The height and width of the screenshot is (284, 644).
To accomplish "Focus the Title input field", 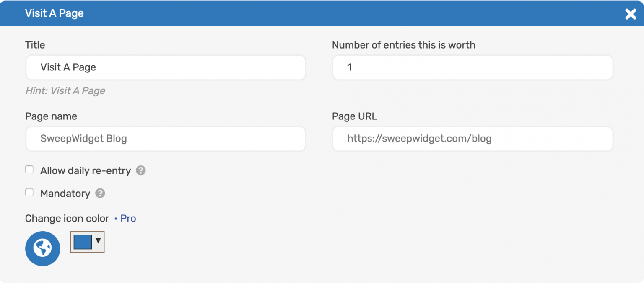I will click(x=166, y=67).
